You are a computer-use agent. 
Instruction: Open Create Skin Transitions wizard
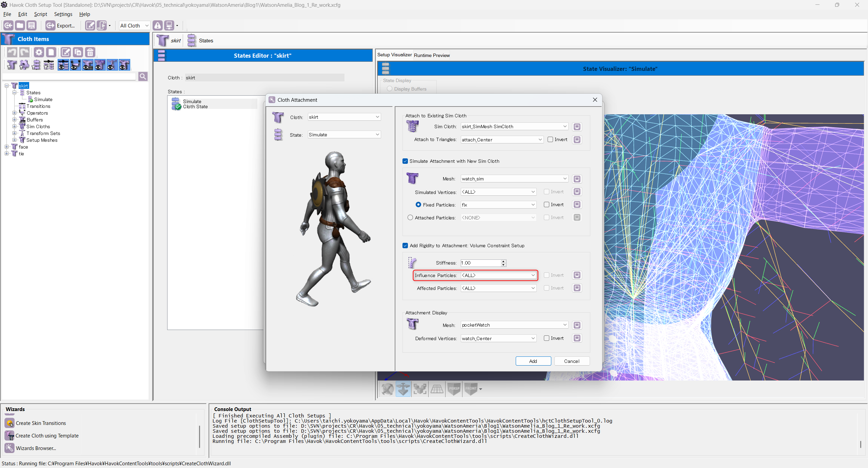[41, 423]
